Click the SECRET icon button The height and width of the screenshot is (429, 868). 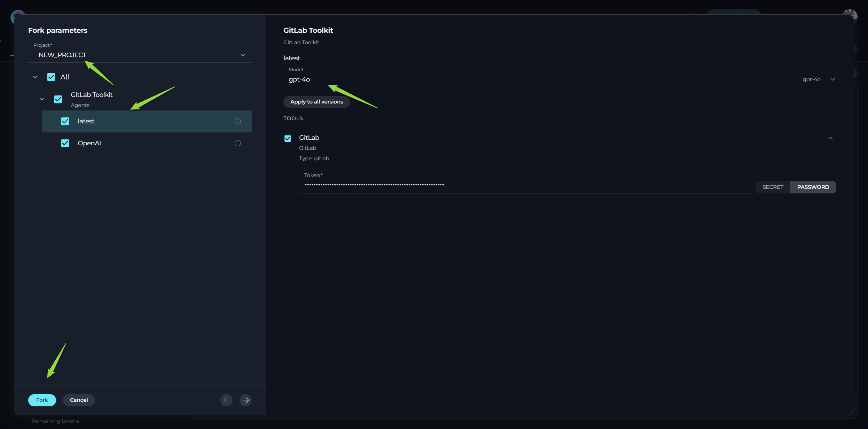point(772,187)
